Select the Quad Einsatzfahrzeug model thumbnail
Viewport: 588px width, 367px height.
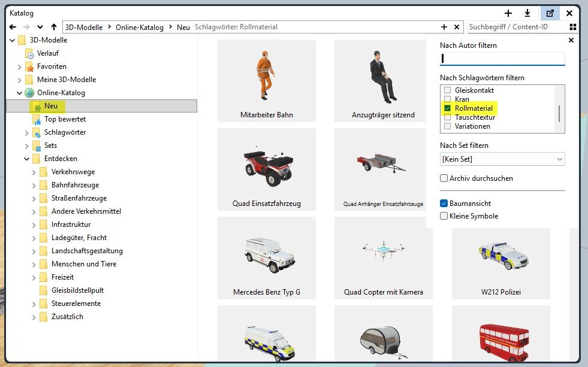click(x=267, y=169)
